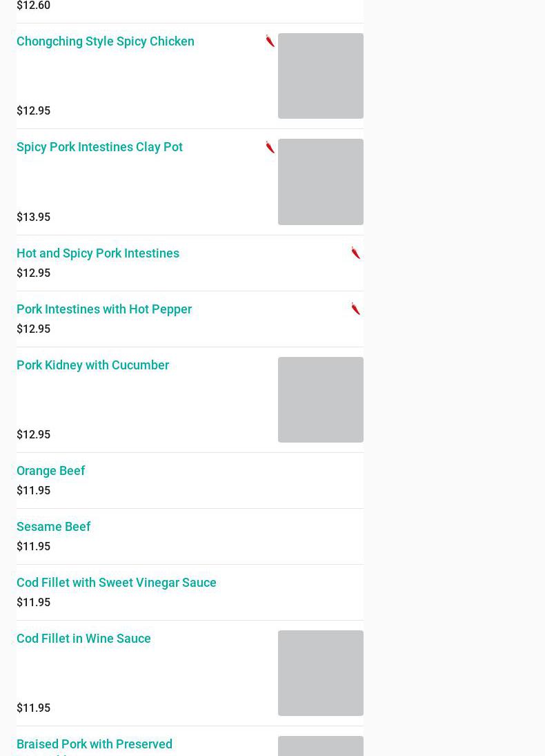Open Cod Fillet with Sweet Vinegar Sauce

tap(117, 583)
